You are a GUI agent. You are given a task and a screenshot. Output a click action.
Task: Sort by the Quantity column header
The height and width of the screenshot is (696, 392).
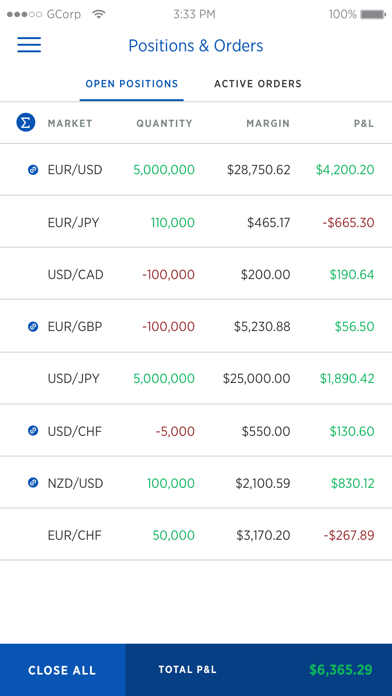point(165,123)
